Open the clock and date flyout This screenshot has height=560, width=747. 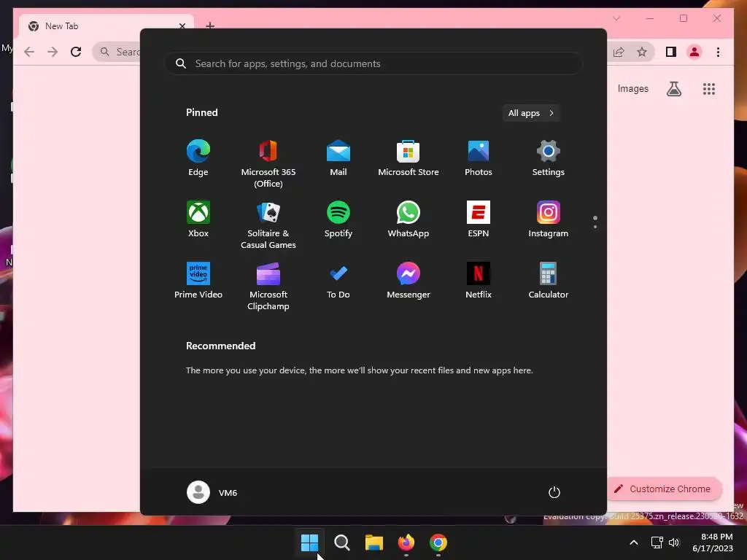[x=712, y=542]
